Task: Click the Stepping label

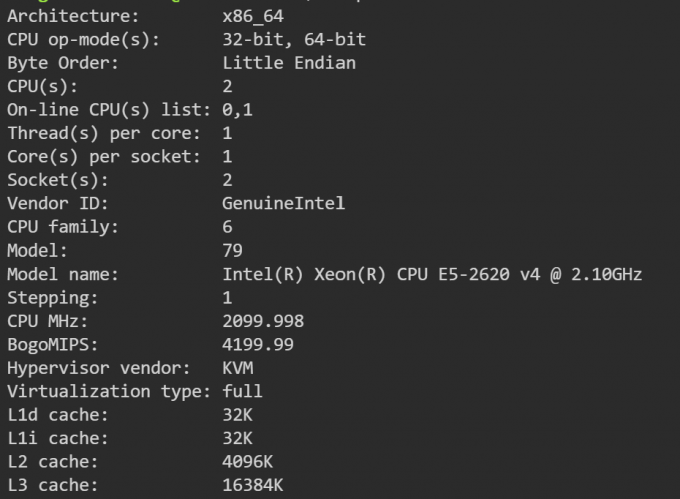Action: 52,298
